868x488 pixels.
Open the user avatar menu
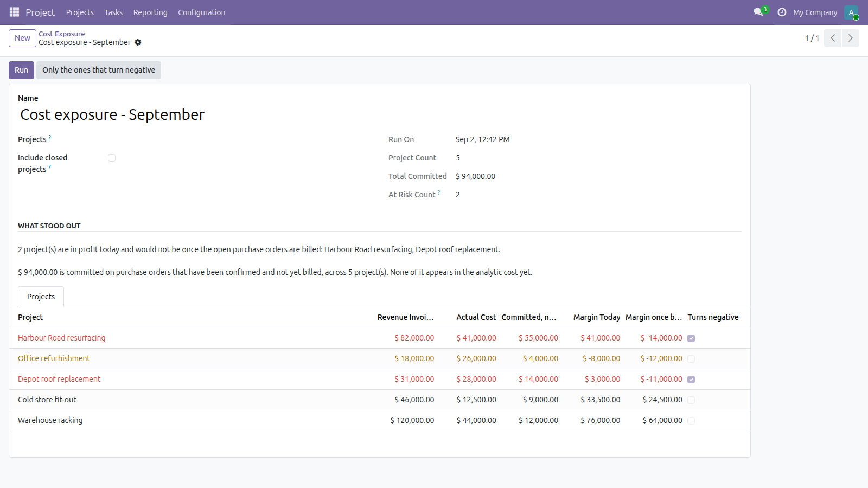point(851,12)
